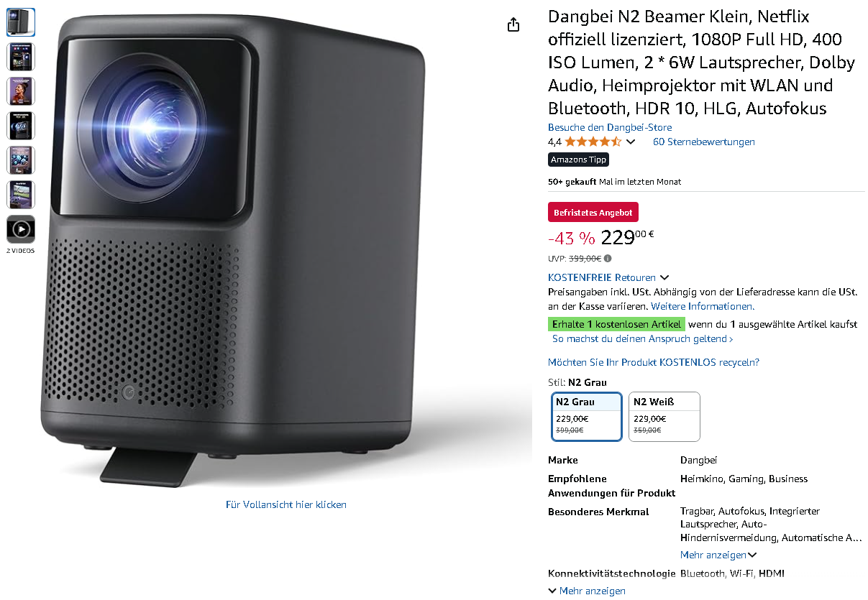
Task: Click the star rating icons
Action: pos(593,142)
